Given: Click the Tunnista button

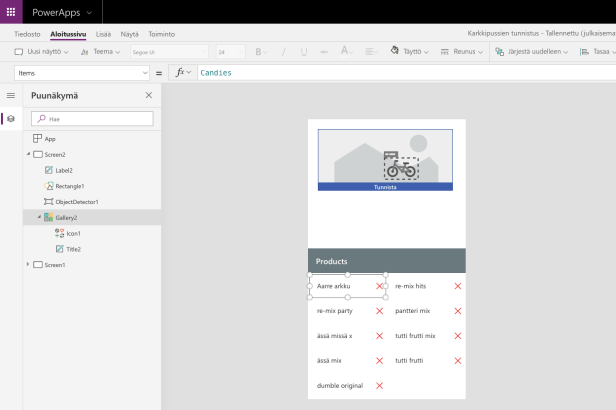Looking at the screenshot, I should pos(385,187).
